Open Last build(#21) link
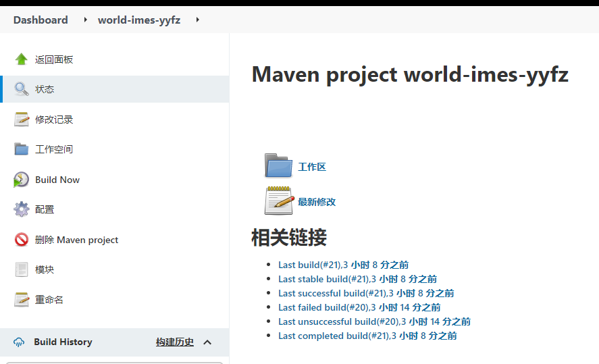Image resolution: width=599 pixels, height=364 pixels. point(344,265)
